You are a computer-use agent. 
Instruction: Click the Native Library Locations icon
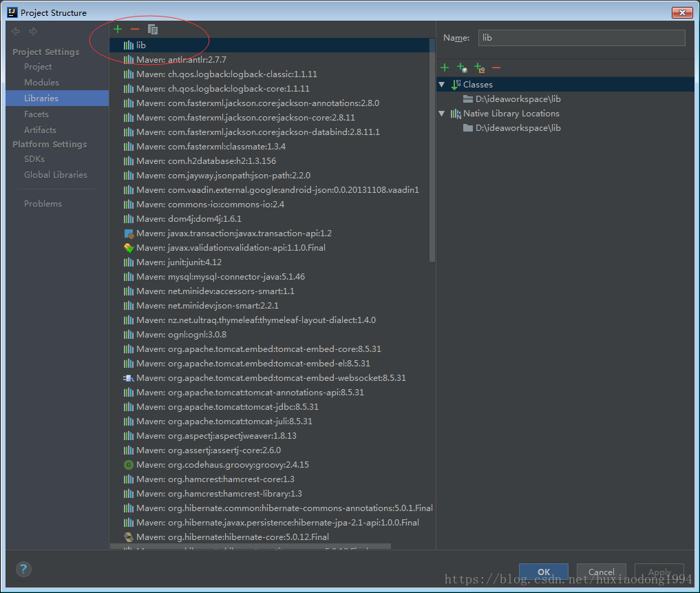tap(456, 114)
